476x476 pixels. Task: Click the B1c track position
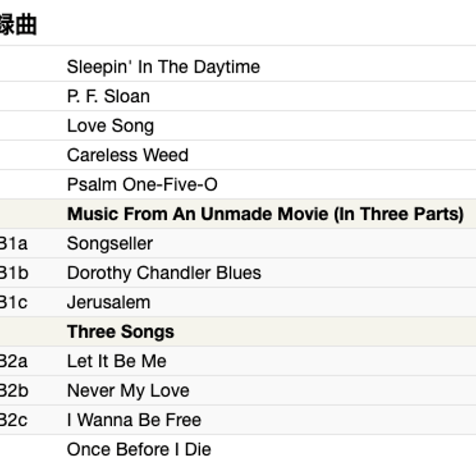[x=13, y=302]
